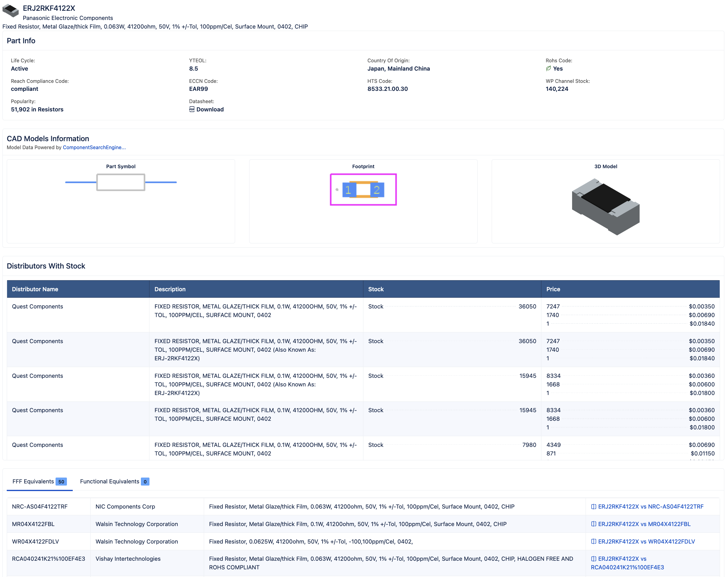Click the Life Cycle value Active
This screenshot has height=577, width=728.
[x=20, y=68]
